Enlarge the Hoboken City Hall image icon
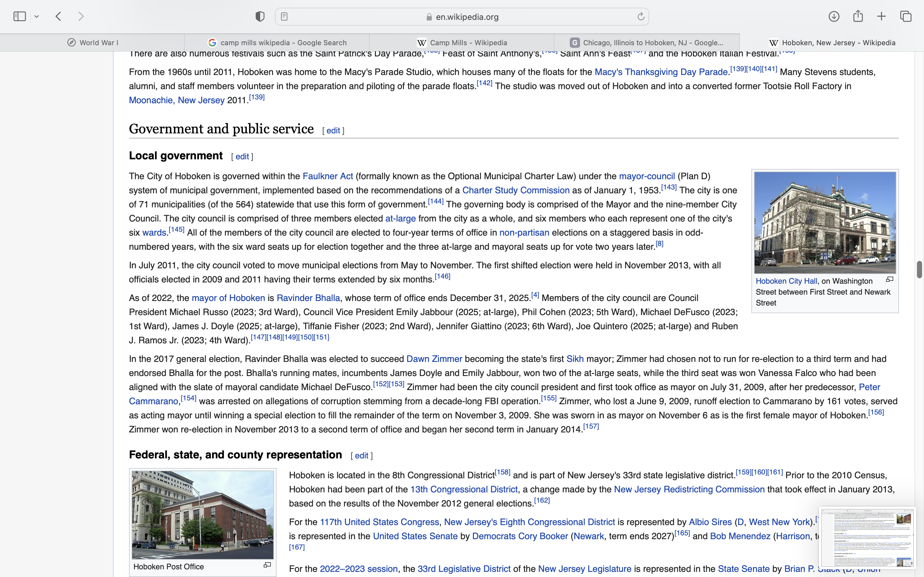Image resolution: width=924 pixels, height=577 pixels. click(890, 280)
